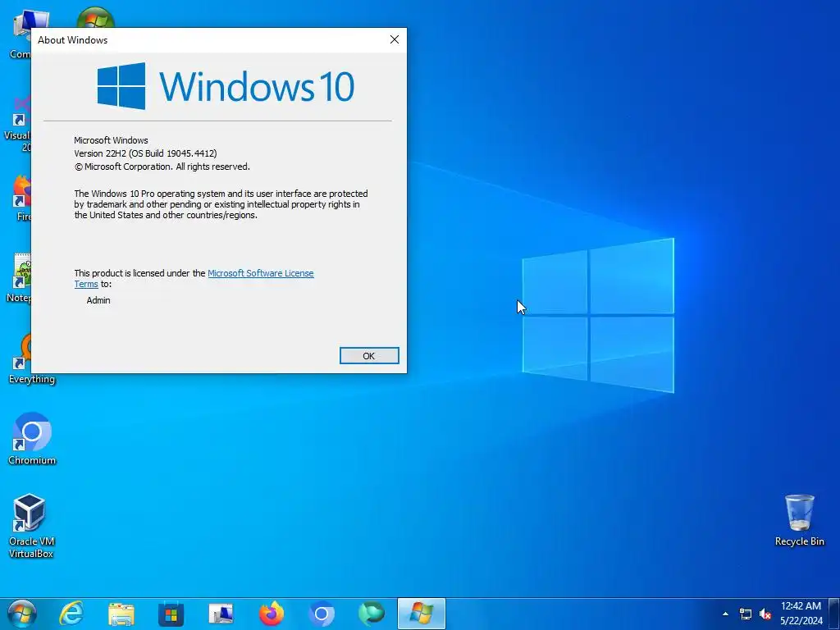Click the "Windows 10 Pro operating system" paragraph

coord(221,204)
